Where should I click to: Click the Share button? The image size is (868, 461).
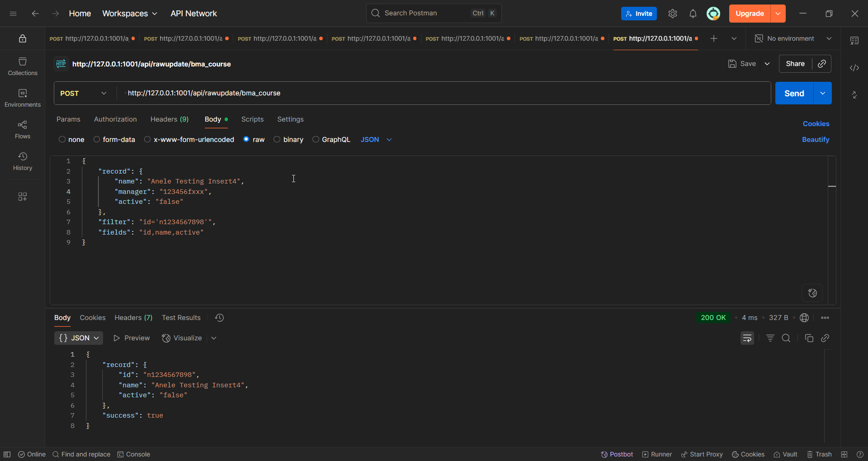pos(795,64)
